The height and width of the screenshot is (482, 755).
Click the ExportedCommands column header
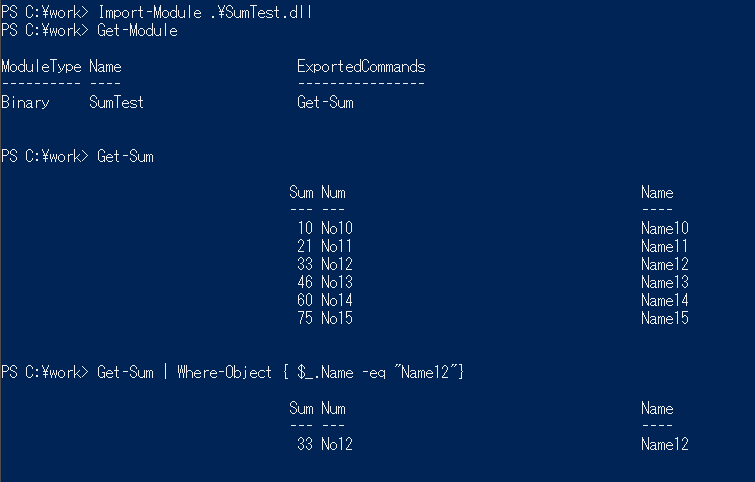pyautogui.click(x=361, y=67)
